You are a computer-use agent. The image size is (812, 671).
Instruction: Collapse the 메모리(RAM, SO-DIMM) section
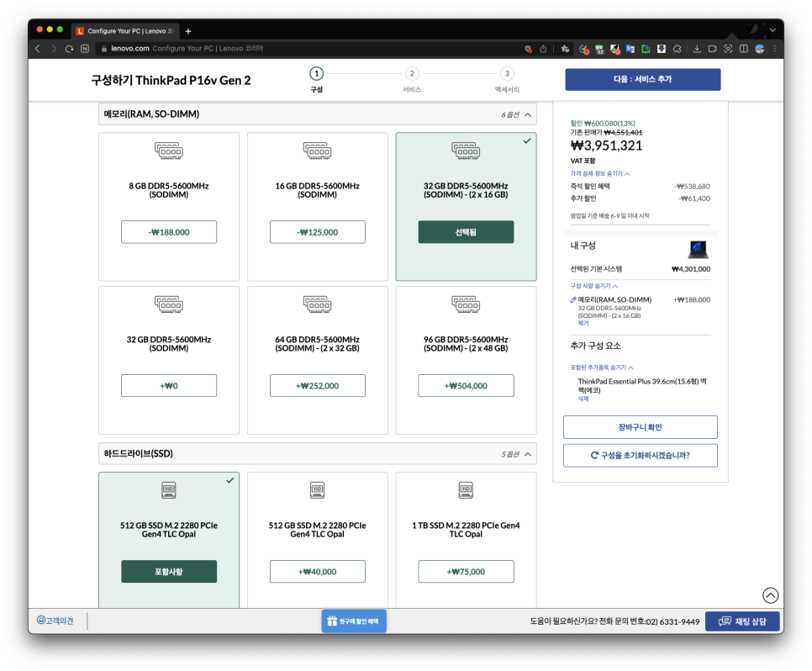[318, 114]
